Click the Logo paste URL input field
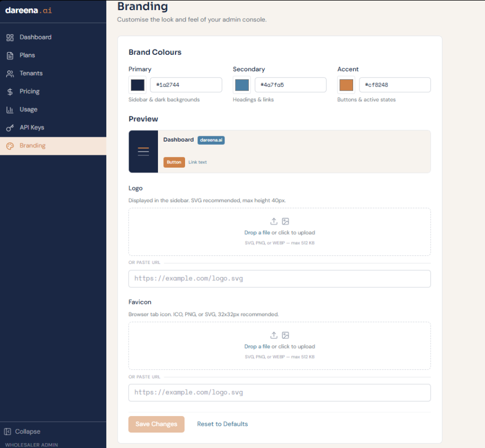The image size is (485, 448). pyautogui.click(x=279, y=279)
